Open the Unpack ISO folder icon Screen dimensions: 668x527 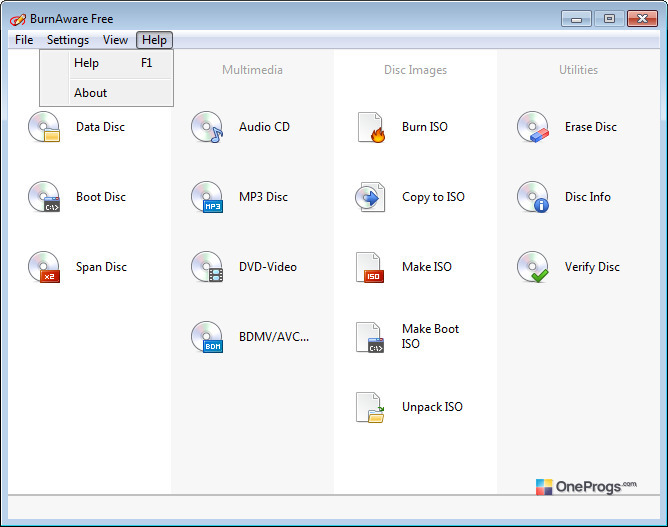370,407
